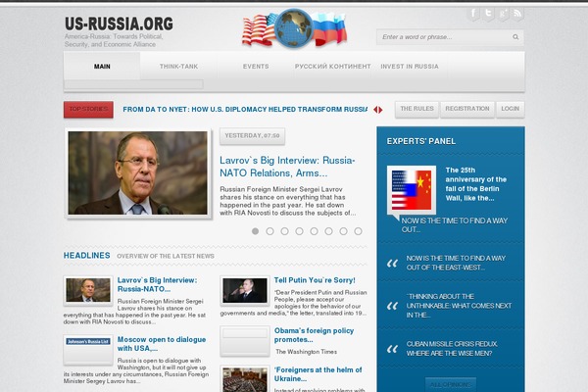The width and height of the screenshot is (588, 392).
Task: Open 'Cuban Missile Crisis Redux' opinion
Action: [x=452, y=349]
